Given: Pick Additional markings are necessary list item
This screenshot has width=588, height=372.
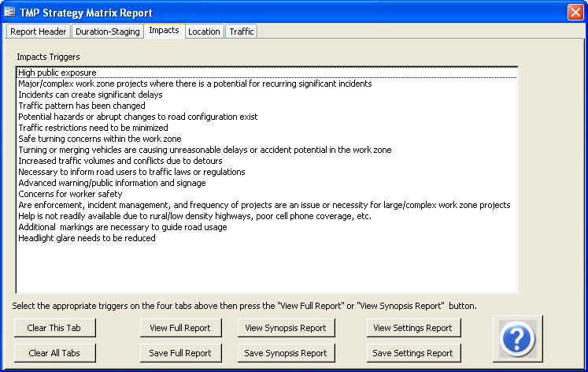Looking at the screenshot, I should click(122, 227).
